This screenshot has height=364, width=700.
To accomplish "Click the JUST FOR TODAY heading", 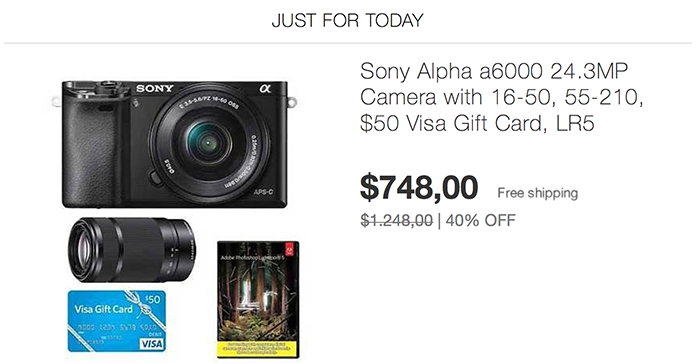I will coord(347,21).
